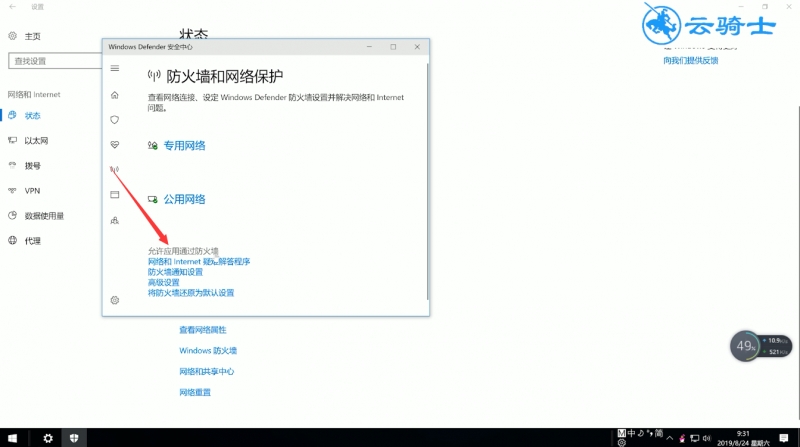
Task: Show hidden system tray icons
Action: tap(669, 438)
